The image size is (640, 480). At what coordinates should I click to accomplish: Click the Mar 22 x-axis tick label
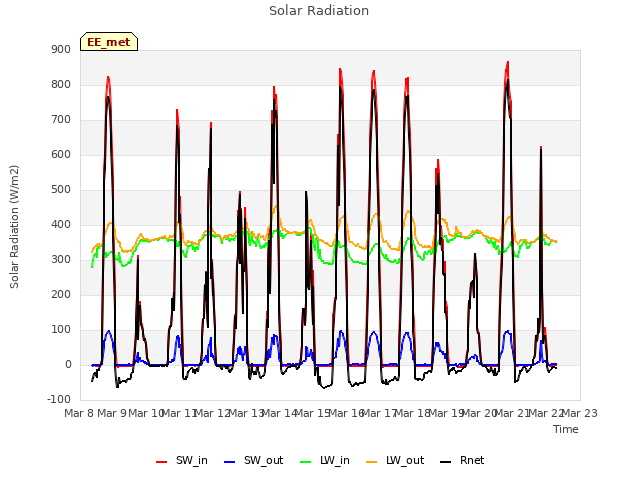tap(547, 413)
